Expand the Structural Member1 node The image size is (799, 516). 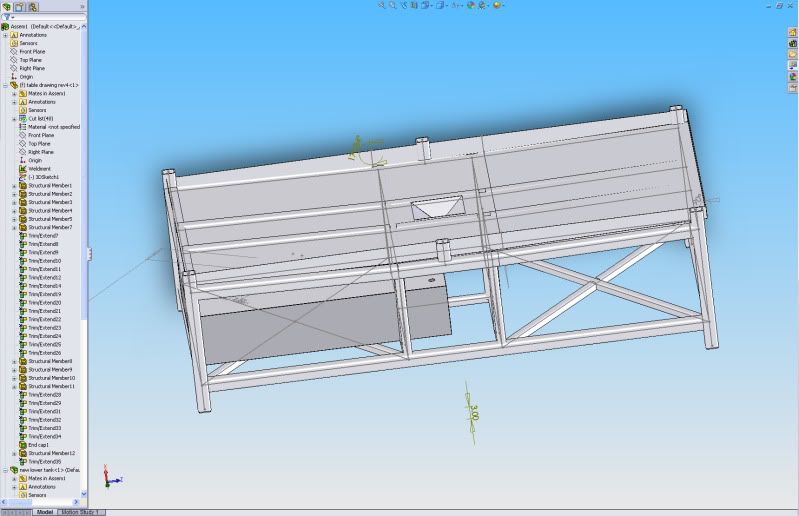click(14, 186)
